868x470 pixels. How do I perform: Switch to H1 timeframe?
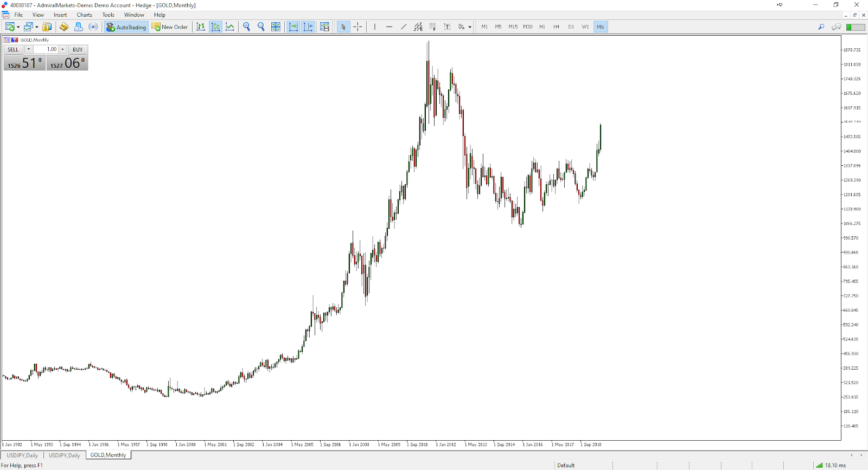click(542, 27)
